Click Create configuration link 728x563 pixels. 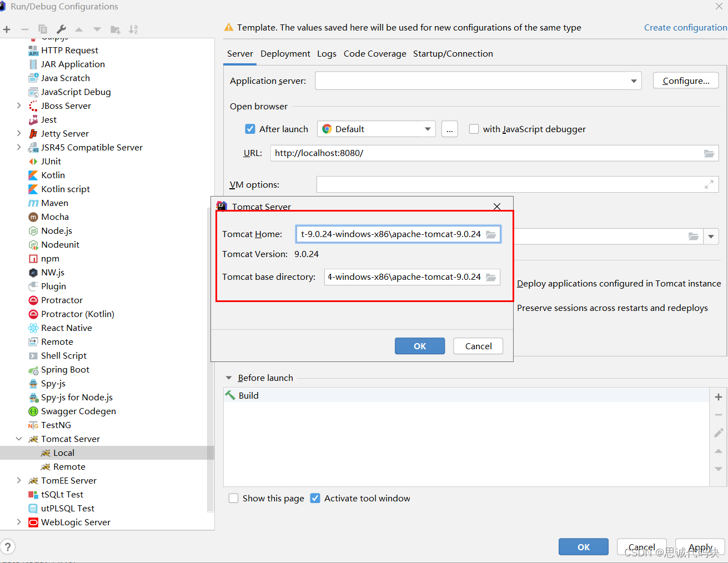(685, 28)
